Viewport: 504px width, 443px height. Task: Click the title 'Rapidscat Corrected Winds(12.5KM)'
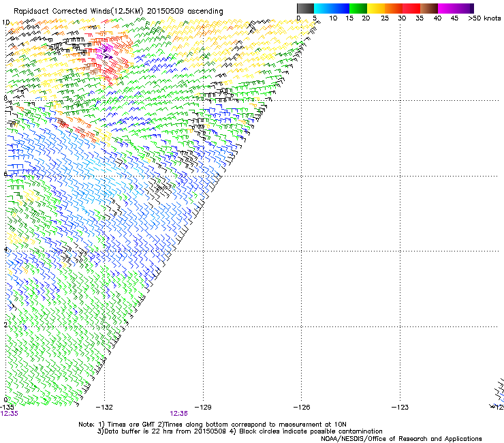pyautogui.click(x=78, y=12)
